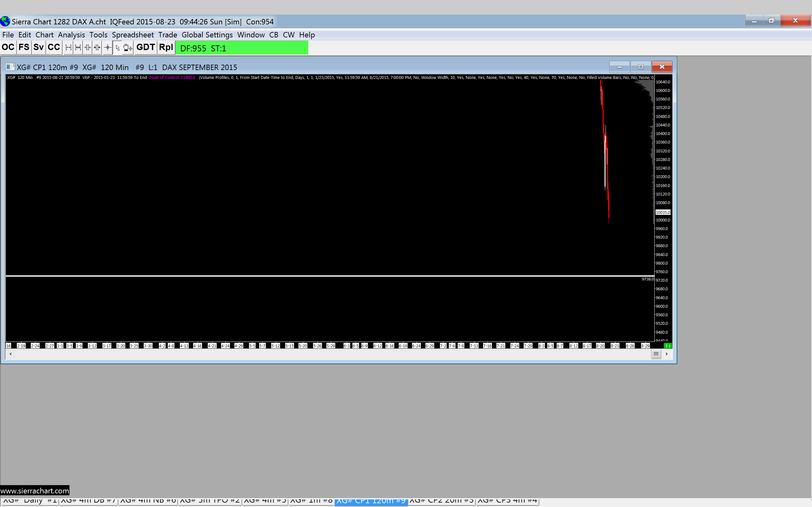812x507 pixels.
Task: Click the OC toolbar button
Action: click(8, 47)
